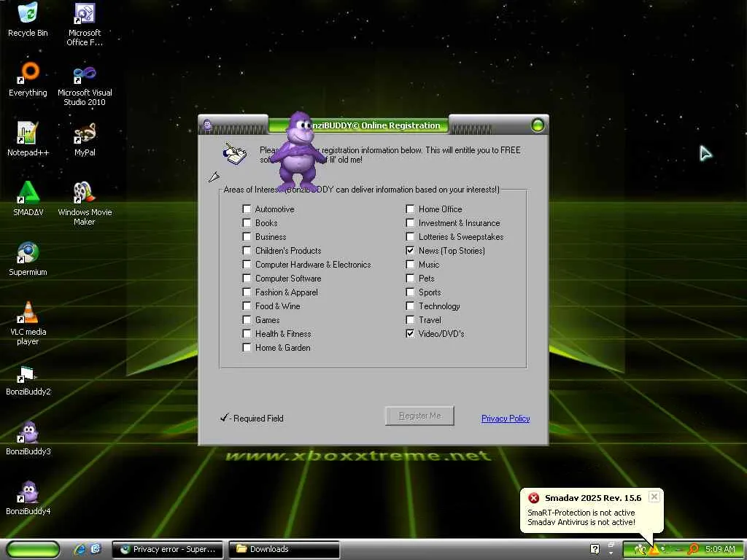Image resolution: width=747 pixels, height=560 pixels.
Task: Check the Computer Software checkbox
Action: (x=247, y=278)
